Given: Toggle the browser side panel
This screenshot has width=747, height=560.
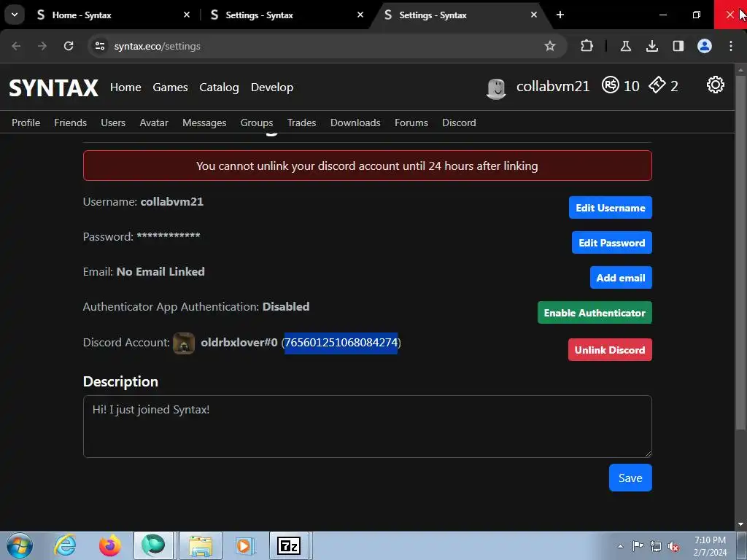Looking at the screenshot, I should click(678, 46).
